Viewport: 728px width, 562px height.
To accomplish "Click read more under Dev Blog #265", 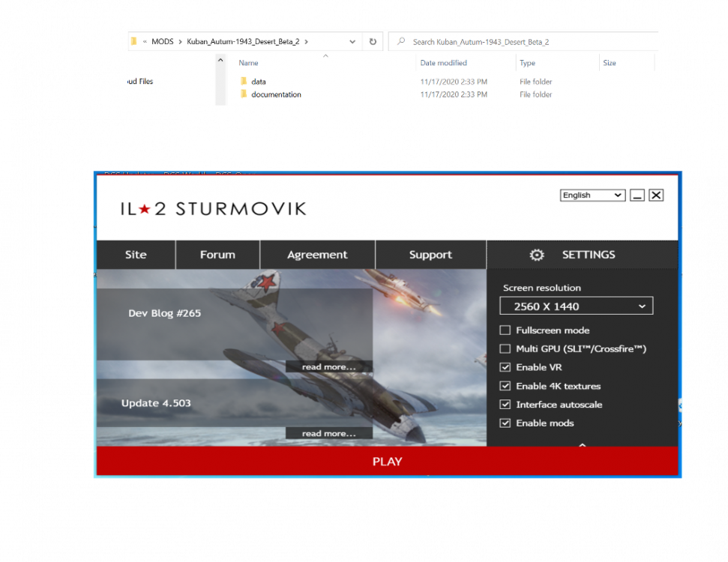I will (x=328, y=367).
